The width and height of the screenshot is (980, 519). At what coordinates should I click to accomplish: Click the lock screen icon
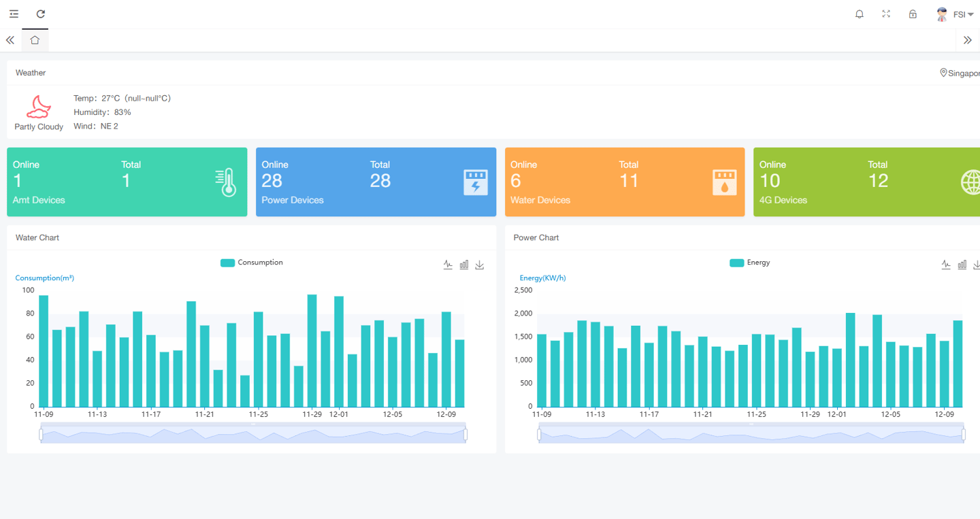click(913, 14)
